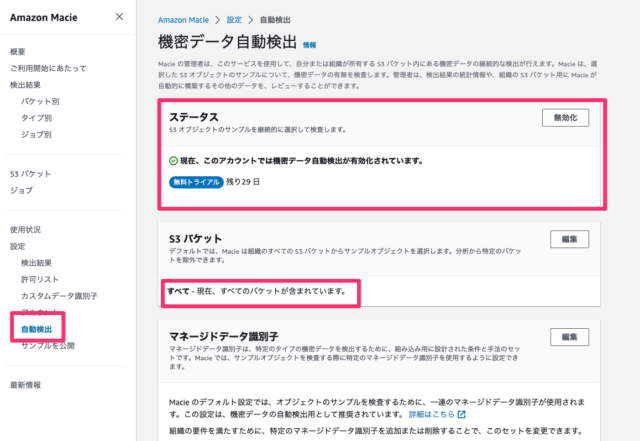
Task: Select タイプ別 findings view
Action: (36, 118)
